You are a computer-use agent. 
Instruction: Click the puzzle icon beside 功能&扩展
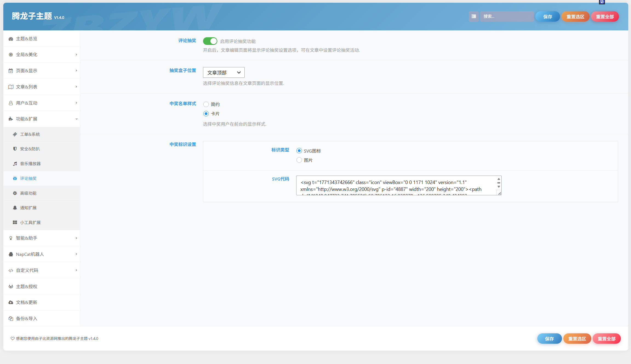[x=11, y=119]
